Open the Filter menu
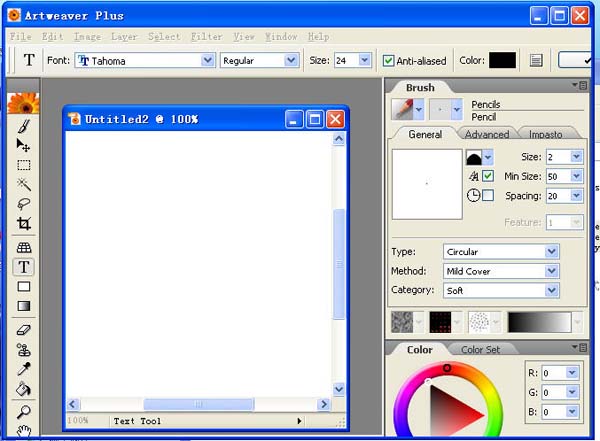 tap(207, 36)
